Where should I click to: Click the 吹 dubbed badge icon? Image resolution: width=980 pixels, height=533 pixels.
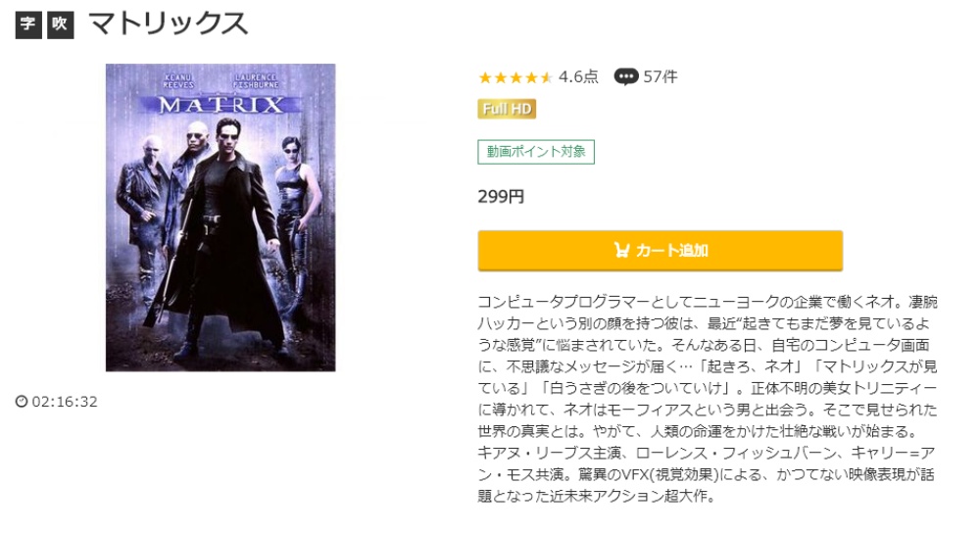click(60, 24)
